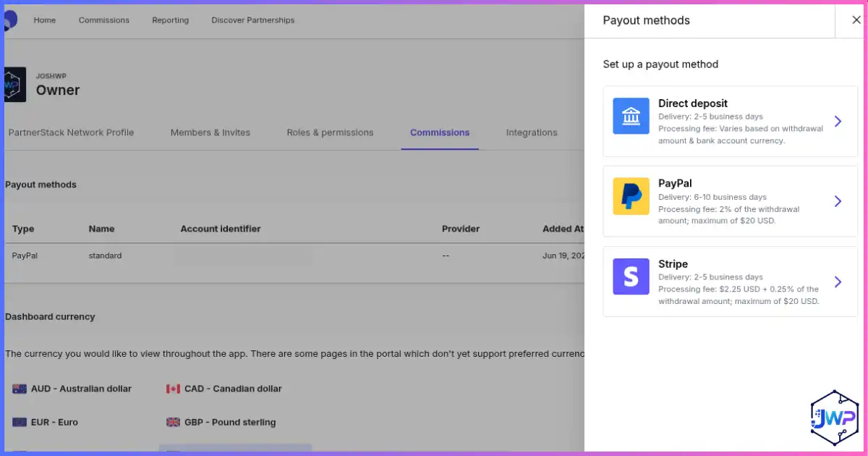Switch to PartnerStack Network Profile tab
The image size is (868, 456).
click(71, 132)
